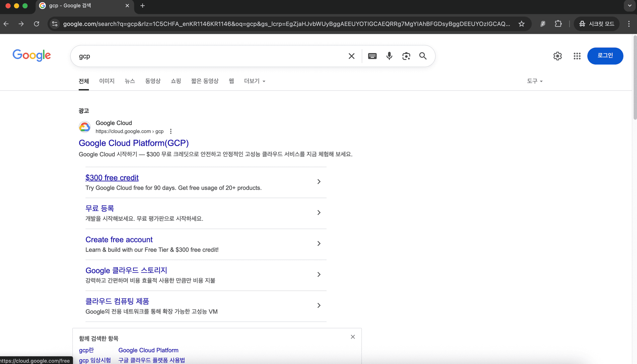Click the Google logo
This screenshot has width=637, height=364.
click(32, 55)
